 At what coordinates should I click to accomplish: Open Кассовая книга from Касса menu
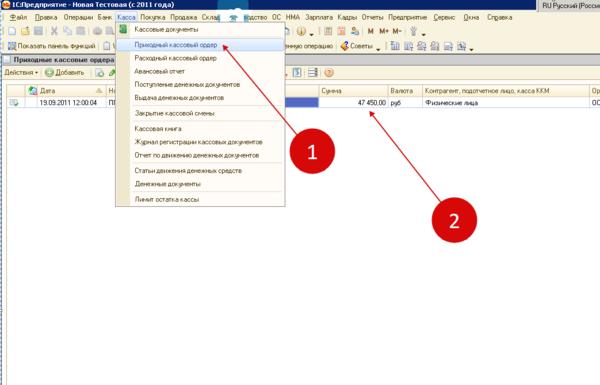[x=158, y=129]
